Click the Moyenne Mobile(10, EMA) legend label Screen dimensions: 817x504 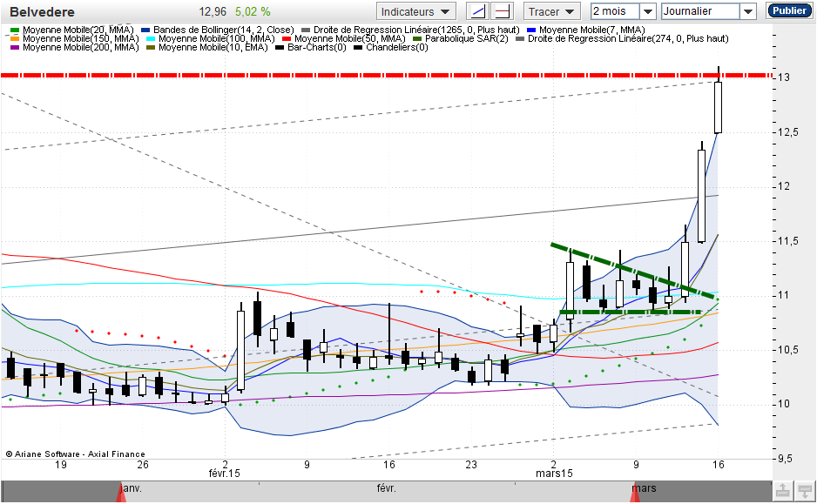[213, 47]
